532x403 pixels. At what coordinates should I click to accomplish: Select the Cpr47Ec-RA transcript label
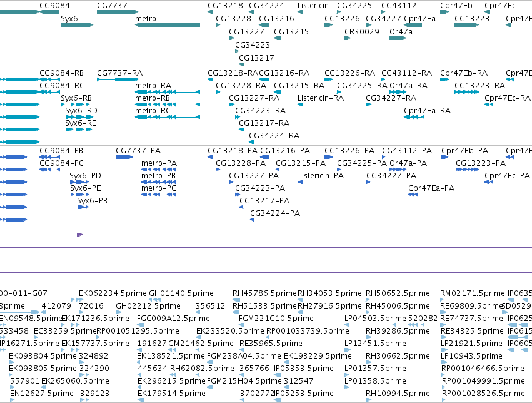pos(507,98)
